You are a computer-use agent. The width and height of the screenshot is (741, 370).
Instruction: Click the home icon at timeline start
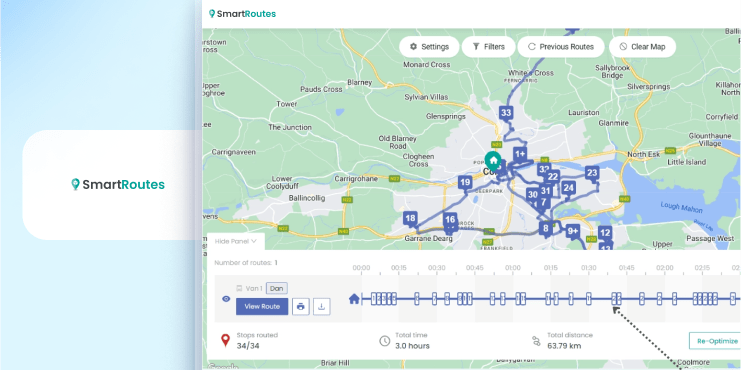354,299
